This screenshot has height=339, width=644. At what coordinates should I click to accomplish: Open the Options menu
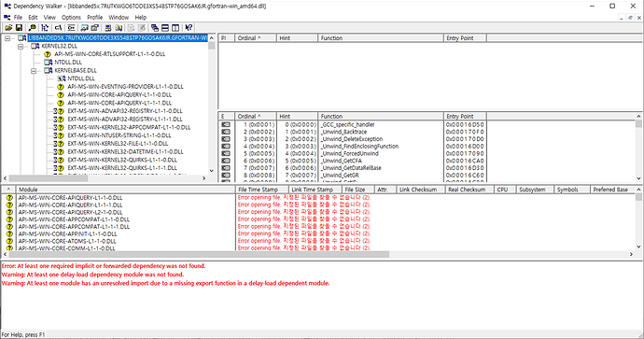pyautogui.click(x=71, y=17)
